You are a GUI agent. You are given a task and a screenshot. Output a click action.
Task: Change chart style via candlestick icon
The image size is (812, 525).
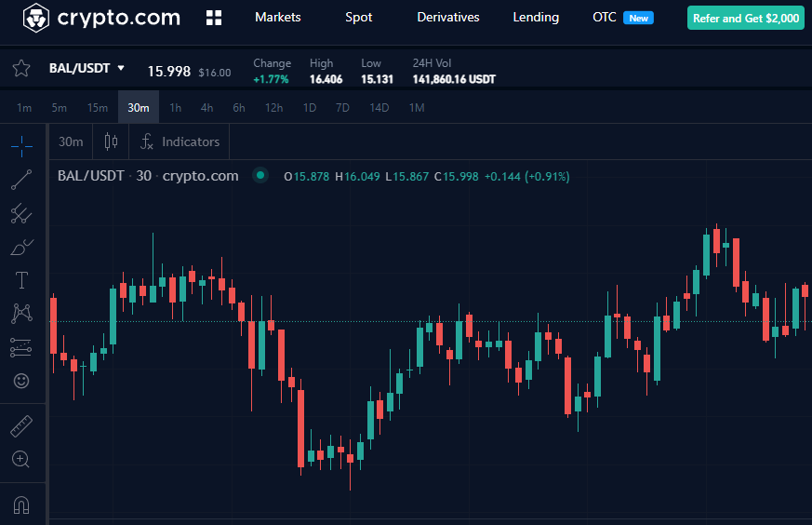point(111,141)
